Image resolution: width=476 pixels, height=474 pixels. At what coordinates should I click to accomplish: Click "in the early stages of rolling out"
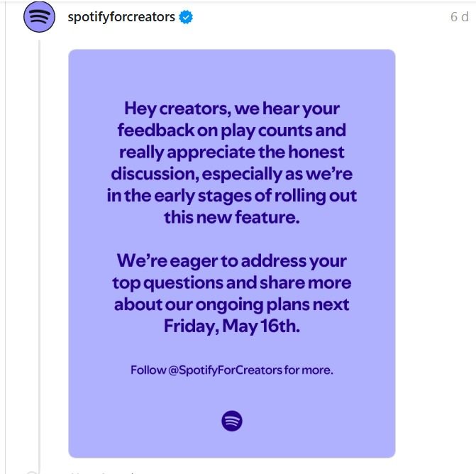click(232, 196)
